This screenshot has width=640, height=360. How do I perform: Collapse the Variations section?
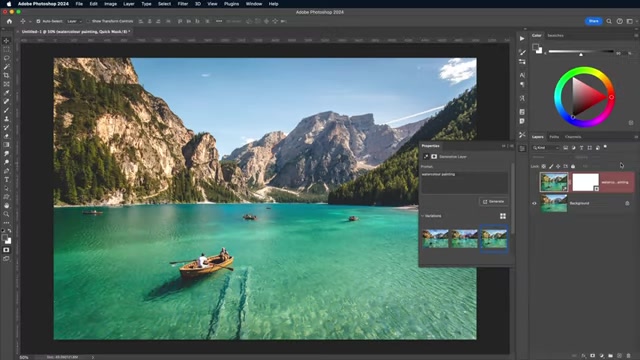click(x=422, y=216)
